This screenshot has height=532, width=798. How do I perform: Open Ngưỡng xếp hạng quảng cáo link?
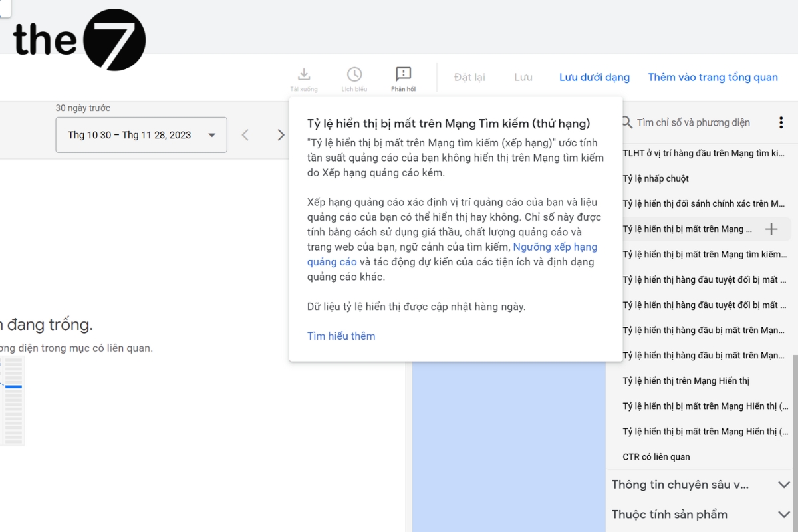click(555, 247)
